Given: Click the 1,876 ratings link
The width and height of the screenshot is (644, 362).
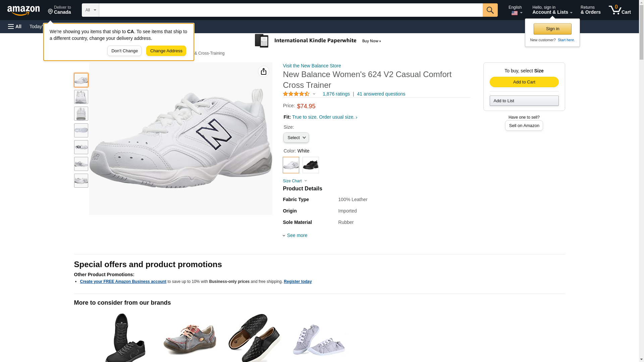Looking at the screenshot, I should click(336, 94).
